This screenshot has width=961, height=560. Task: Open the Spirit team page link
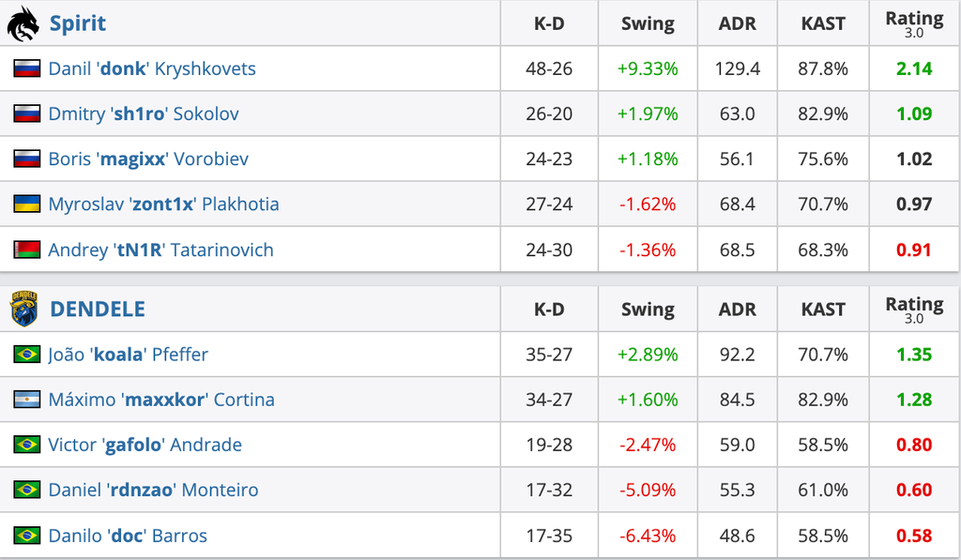pyautogui.click(x=77, y=23)
